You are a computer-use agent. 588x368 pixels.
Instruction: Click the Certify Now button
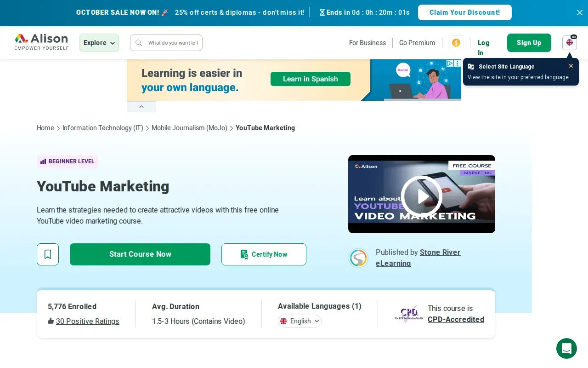(264, 254)
